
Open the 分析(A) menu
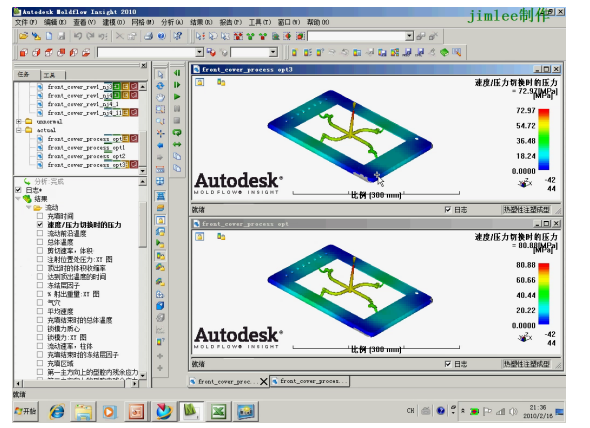tap(172, 22)
